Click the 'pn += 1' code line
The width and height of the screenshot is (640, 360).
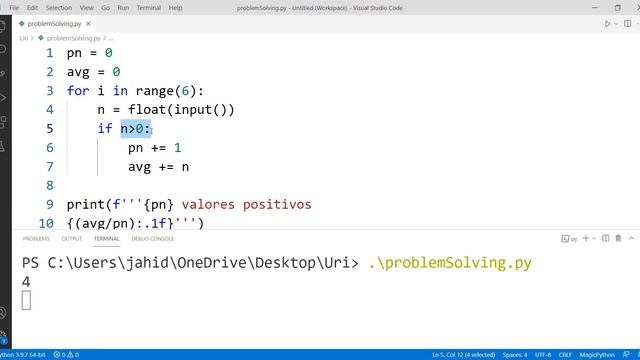click(155, 147)
